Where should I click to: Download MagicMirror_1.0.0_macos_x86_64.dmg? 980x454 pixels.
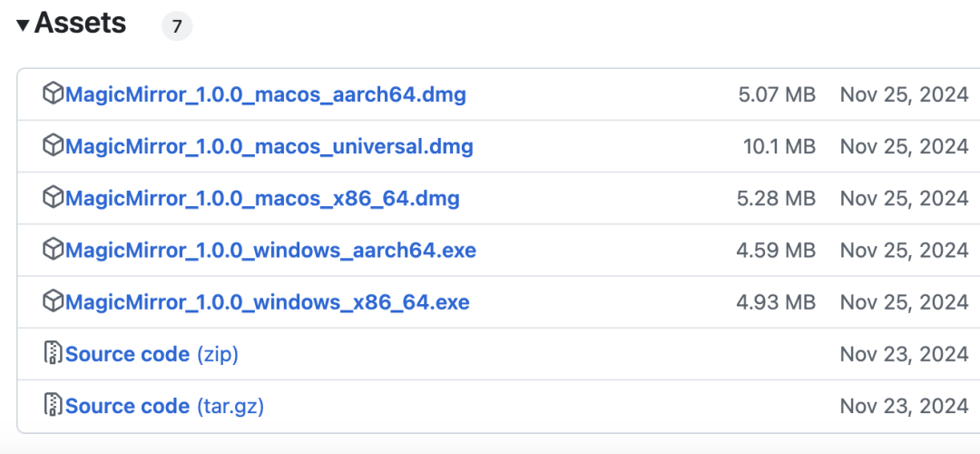coord(262,198)
